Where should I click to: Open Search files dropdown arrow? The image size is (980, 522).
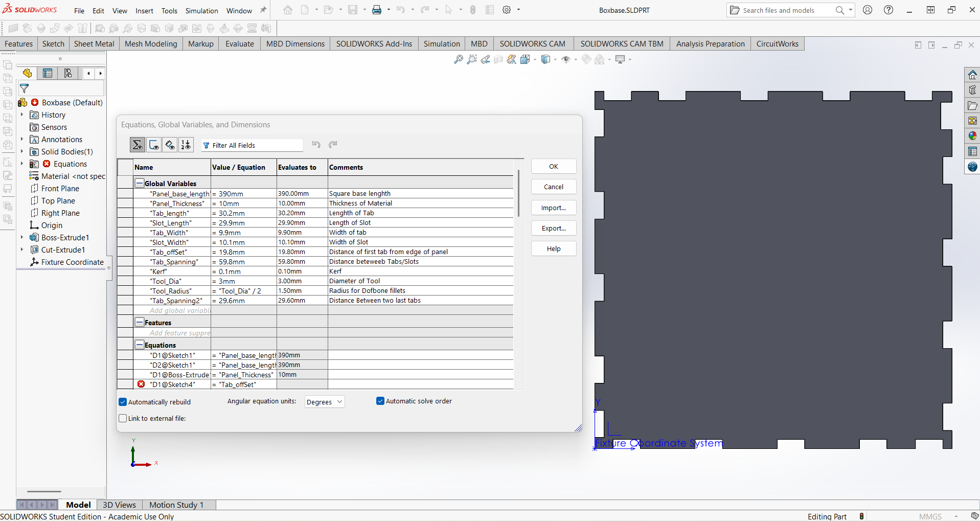[851, 10]
